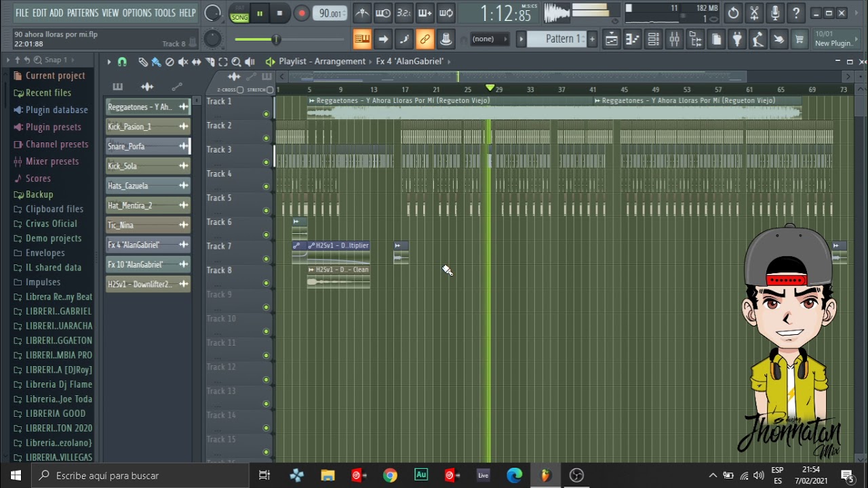The image size is (868, 488).
Task: Select the Slip tool in Playlist
Action: [x=197, y=62]
